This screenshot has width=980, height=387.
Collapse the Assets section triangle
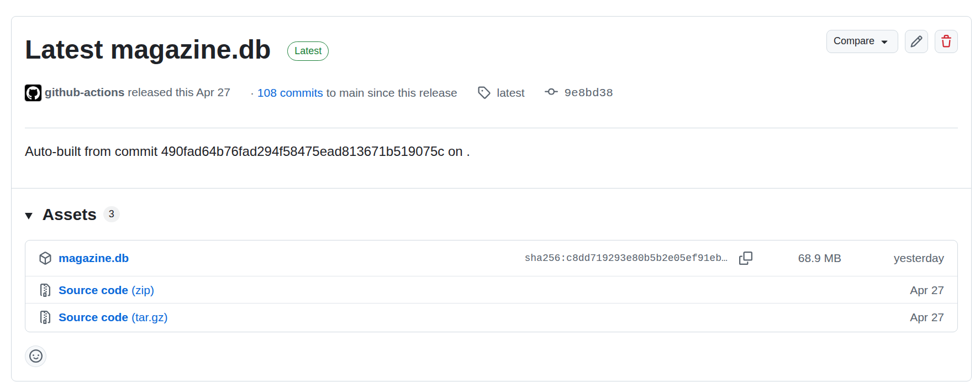click(x=29, y=216)
